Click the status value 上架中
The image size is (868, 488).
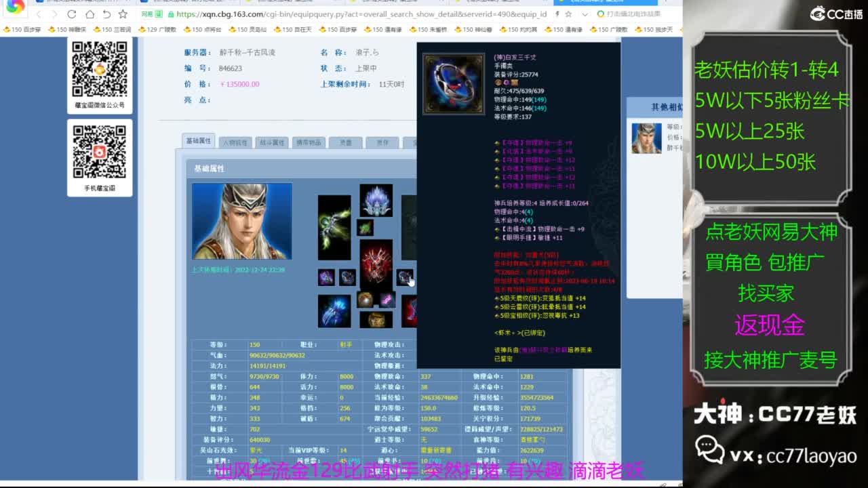point(366,68)
